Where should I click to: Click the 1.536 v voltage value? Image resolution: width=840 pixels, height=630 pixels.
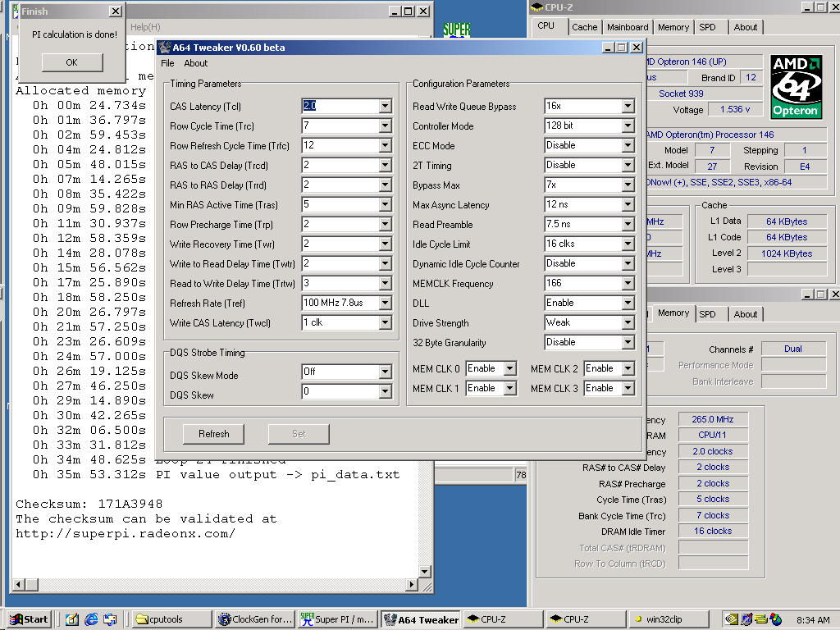pos(735,109)
